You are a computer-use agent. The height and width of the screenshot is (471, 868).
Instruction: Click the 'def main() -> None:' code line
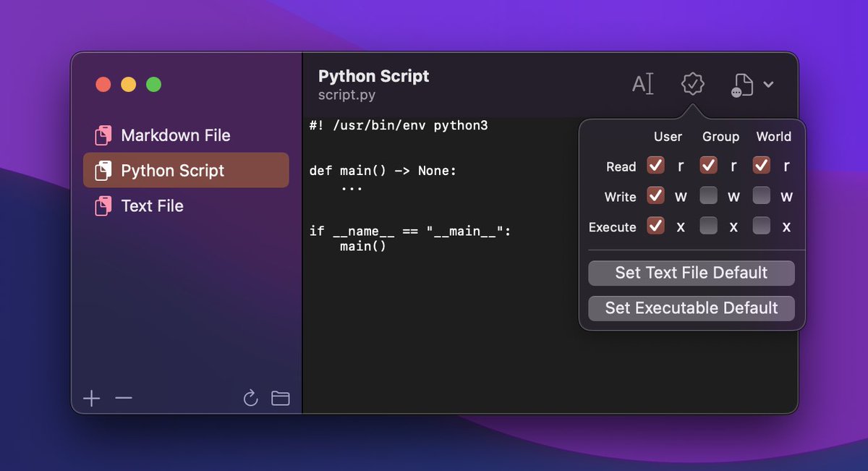click(x=383, y=171)
